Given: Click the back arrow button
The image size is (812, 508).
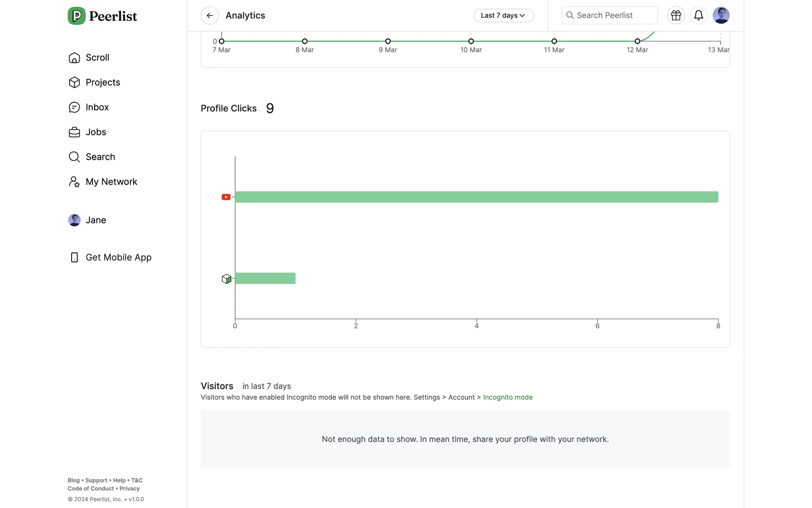Looking at the screenshot, I should pos(210,16).
